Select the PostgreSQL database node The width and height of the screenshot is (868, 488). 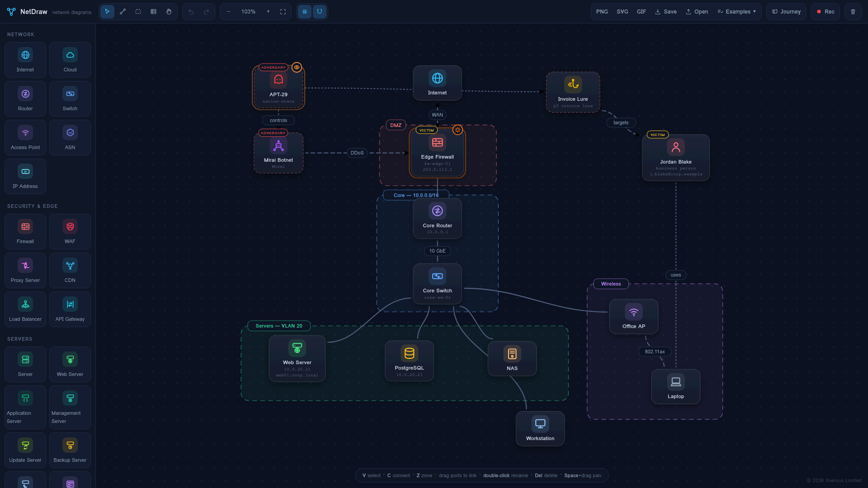pyautogui.click(x=409, y=361)
